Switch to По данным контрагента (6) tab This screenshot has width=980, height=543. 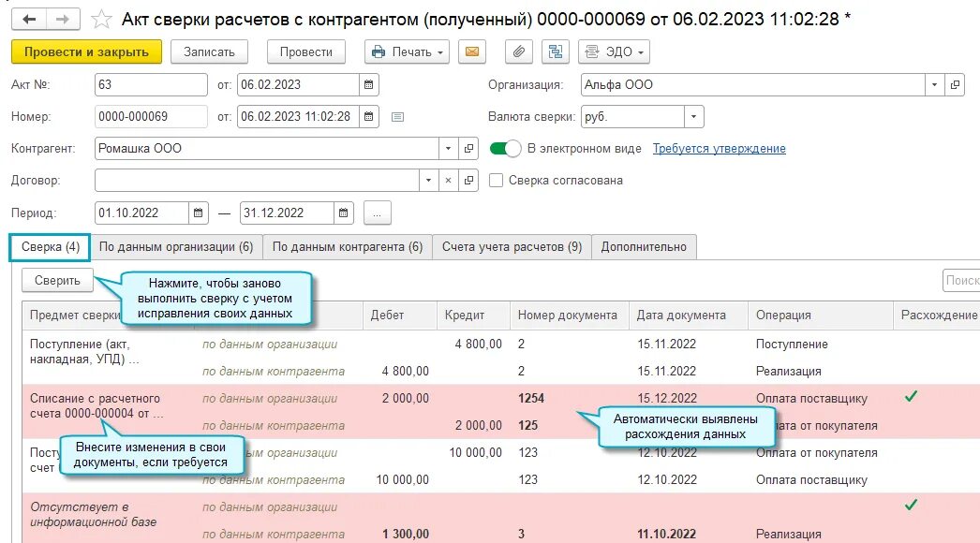coord(348,247)
